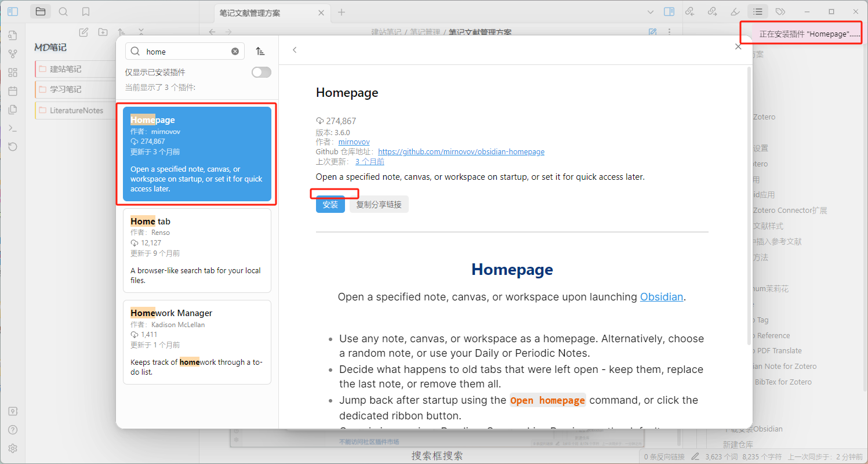Open the vault switcher icon
The width and height of the screenshot is (868, 464).
click(x=13, y=411)
